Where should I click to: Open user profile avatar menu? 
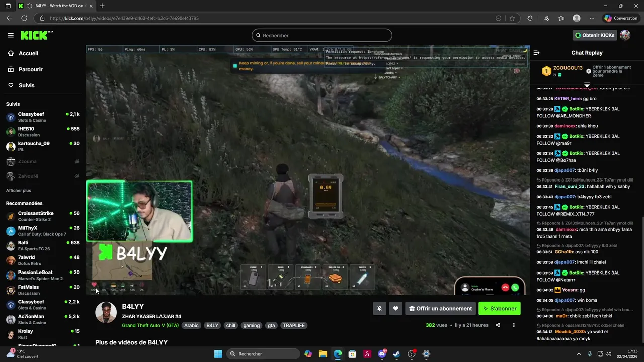coord(625,35)
